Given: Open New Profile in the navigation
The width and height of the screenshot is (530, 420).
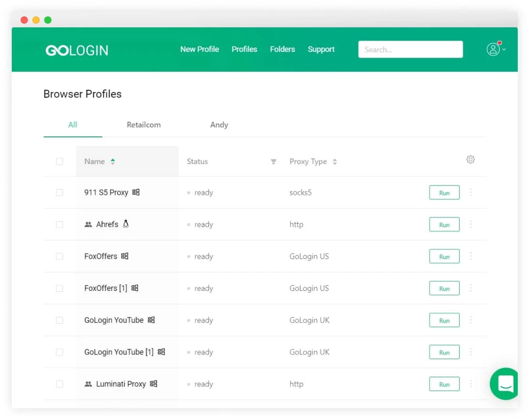Looking at the screenshot, I should click(x=199, y=49).
